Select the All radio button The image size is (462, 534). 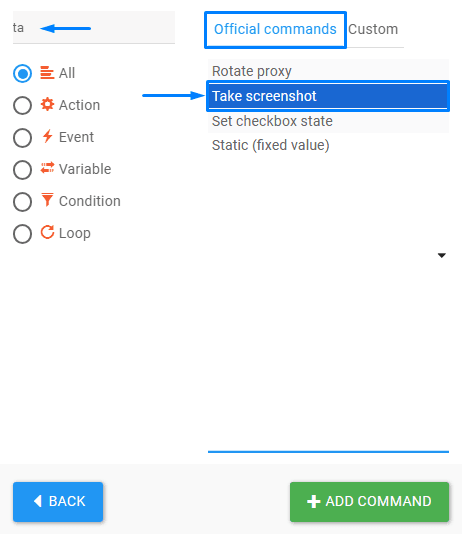(x=22, y=73)
